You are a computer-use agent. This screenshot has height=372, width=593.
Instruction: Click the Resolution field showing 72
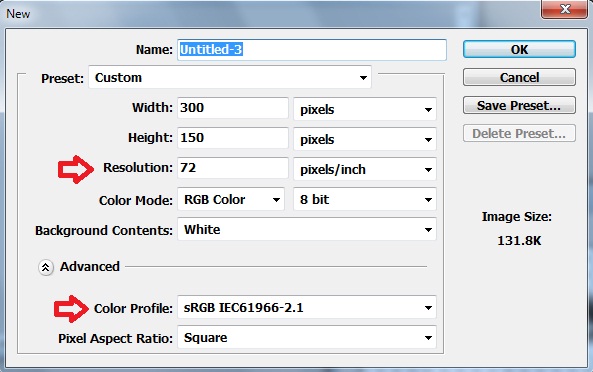tap(233, 168)
